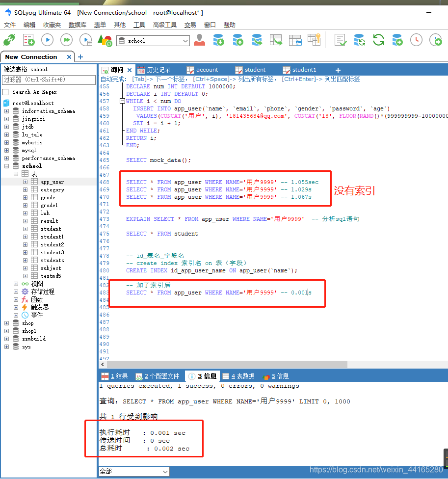Select the category table in tree
448x479 pixels.
pyautogui.click(x=52, y=190)
